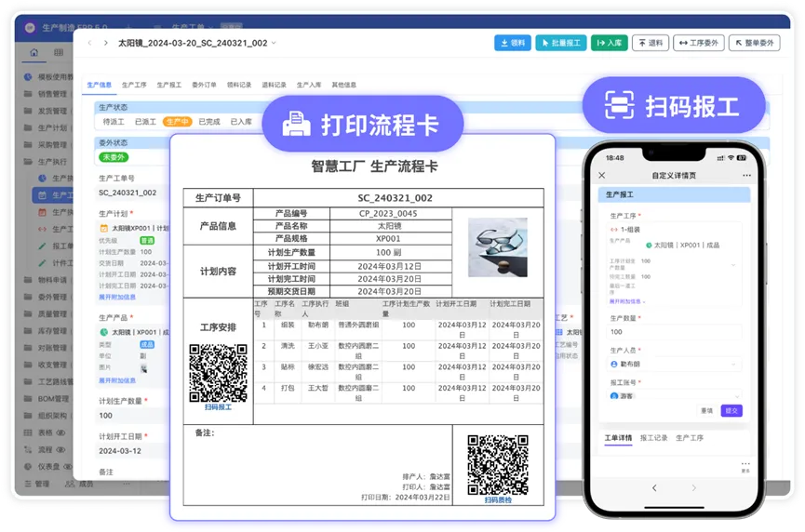Switch to the 生产报工 tab

click(x=168, y=85)
